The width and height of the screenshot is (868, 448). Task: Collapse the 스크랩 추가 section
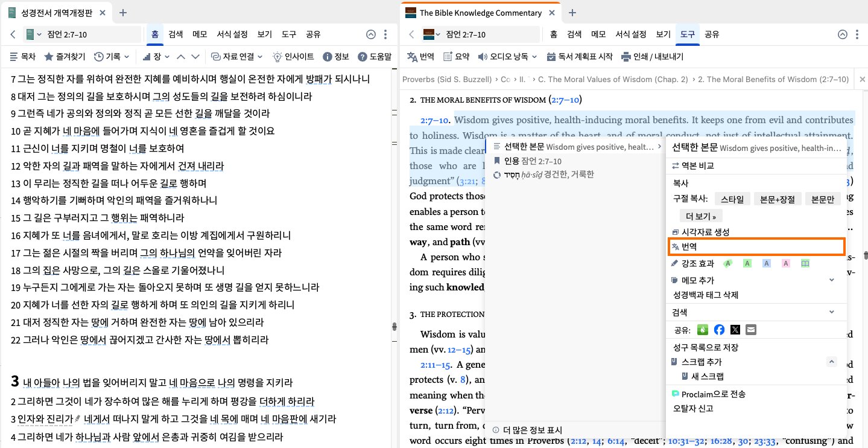832,362
